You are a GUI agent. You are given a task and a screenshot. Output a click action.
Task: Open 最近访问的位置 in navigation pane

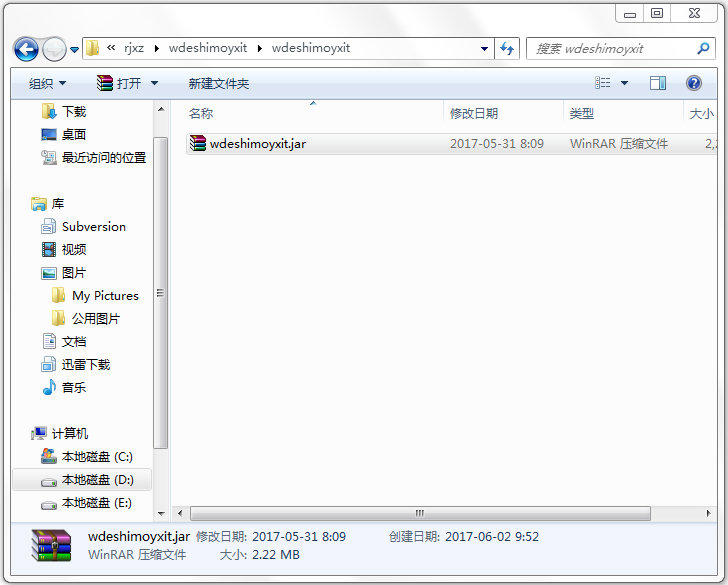pos(104,158)
